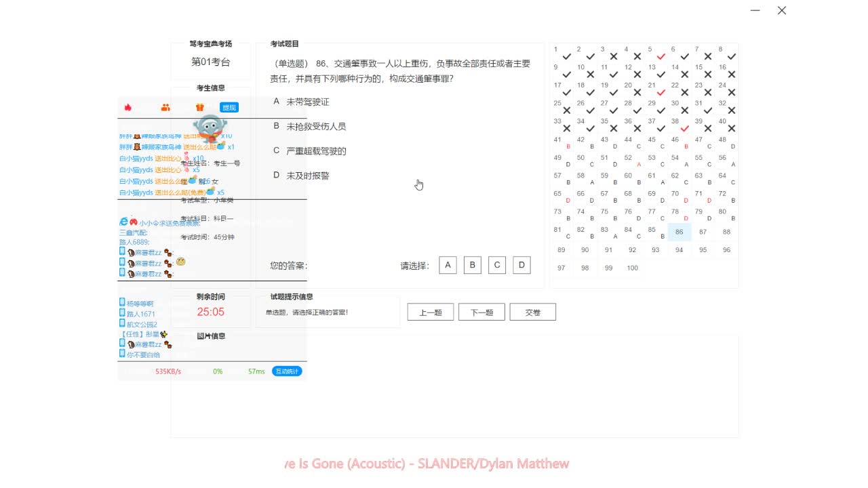Open question 16 marked with a cross

(726, 71)
